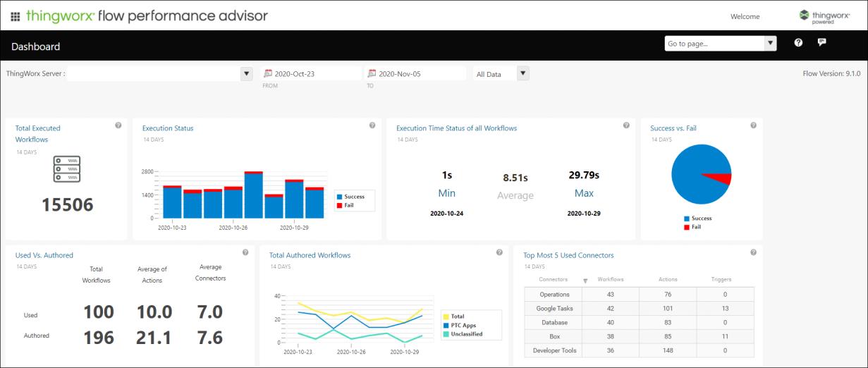Open the TO date calendar icon

[372, 73]
